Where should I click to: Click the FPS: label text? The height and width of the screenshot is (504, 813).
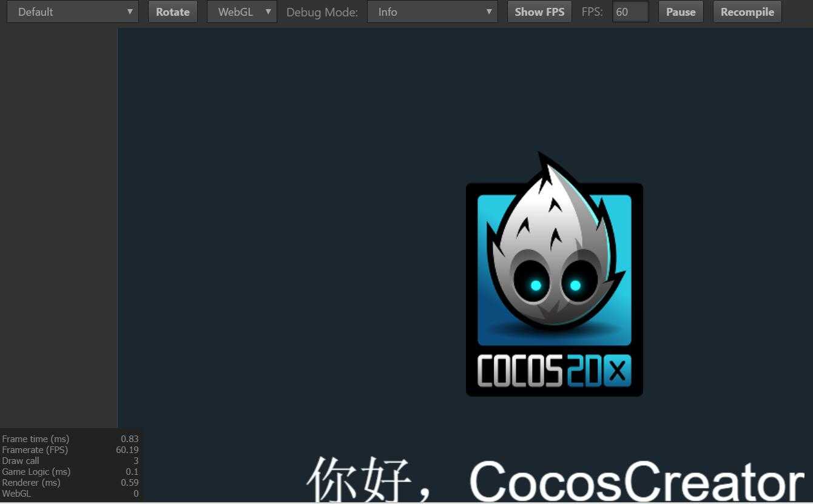pos(592,12)
